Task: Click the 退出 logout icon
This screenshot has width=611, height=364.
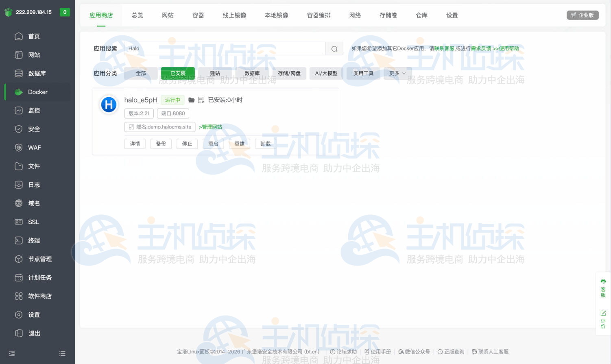Action: click(19, 333)
